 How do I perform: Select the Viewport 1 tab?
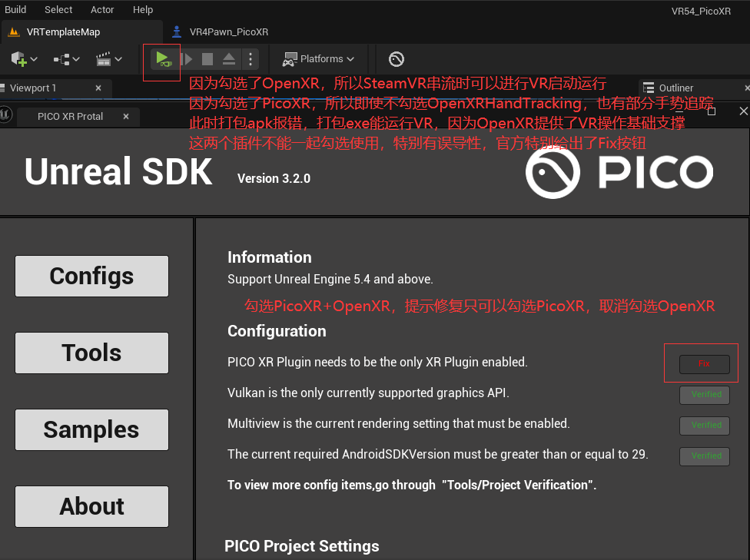click(x=33, y=88)
